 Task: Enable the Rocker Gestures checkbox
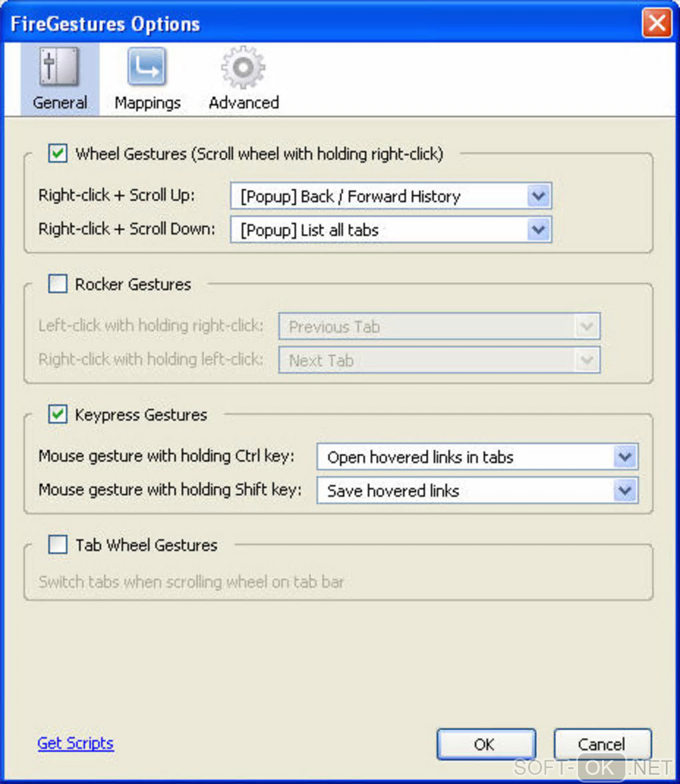(x=58, y=285)
